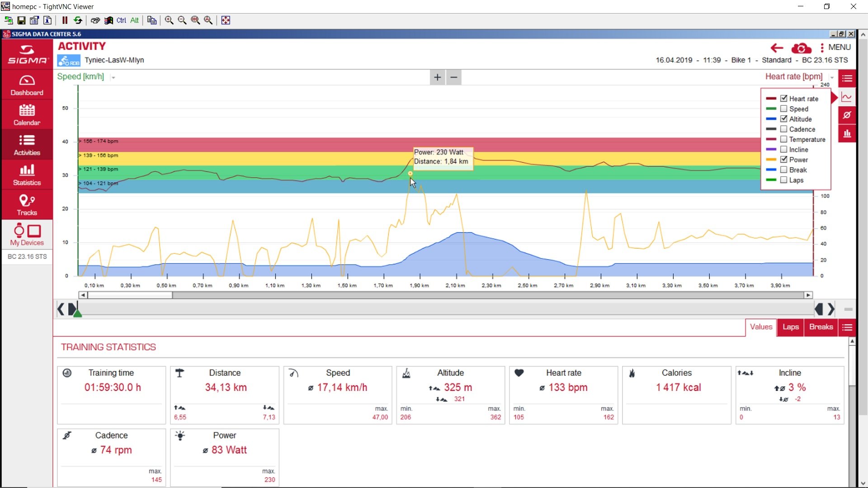The height and width of the screenshot is (488, 868).
Task: Click the SIGMA logo
Action: coord(27,55)
